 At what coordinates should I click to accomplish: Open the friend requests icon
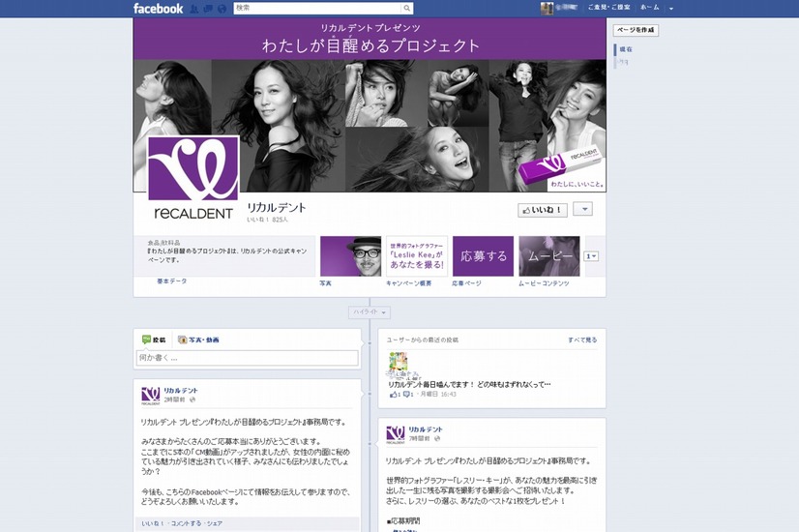[x=194, y=9]
